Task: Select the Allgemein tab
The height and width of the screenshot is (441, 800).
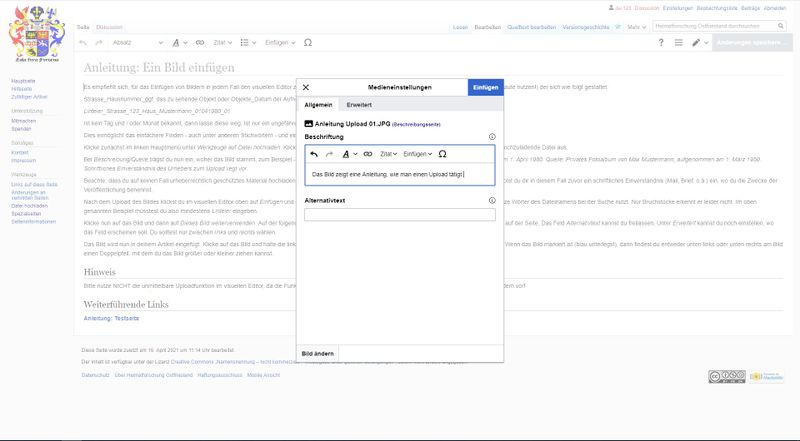Action: (318, 104)
